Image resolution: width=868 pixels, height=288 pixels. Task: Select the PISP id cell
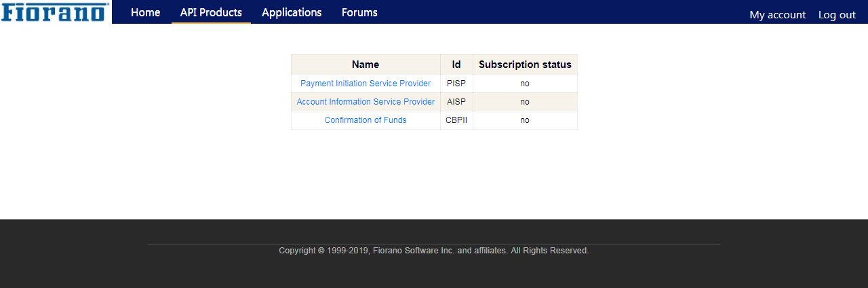coord(456,84)
